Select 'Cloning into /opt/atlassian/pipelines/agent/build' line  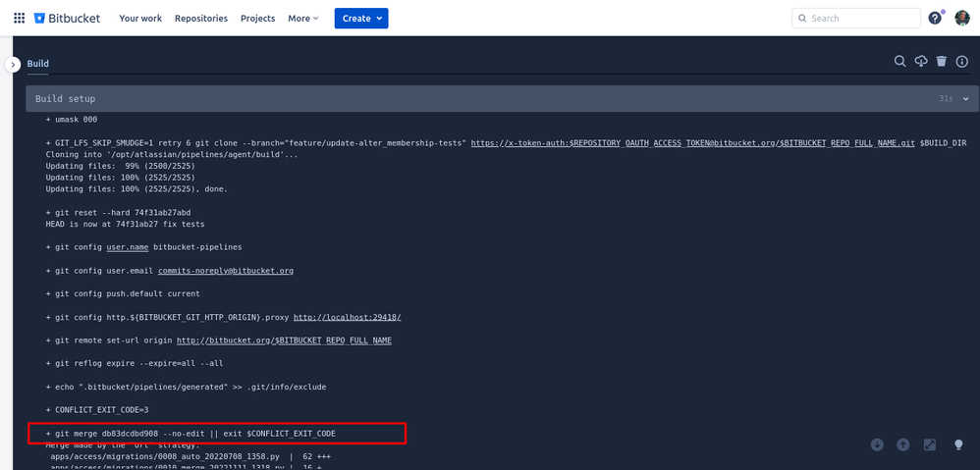(x=172, y=154)
